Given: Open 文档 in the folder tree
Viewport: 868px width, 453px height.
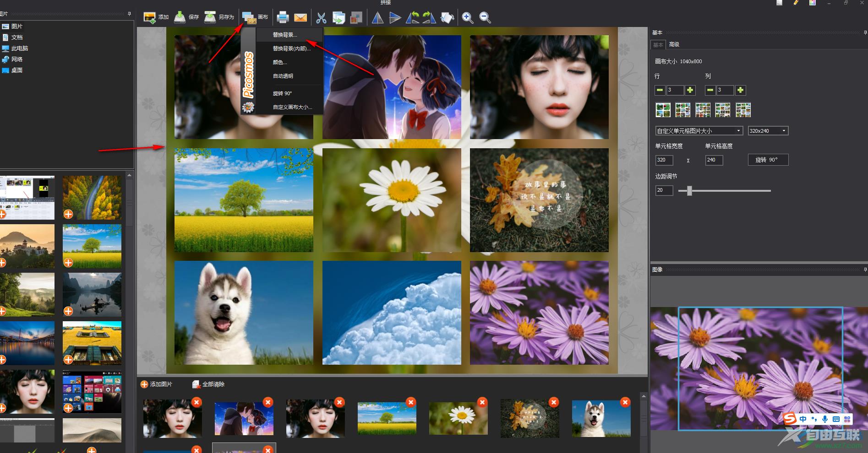Looking at the screenshot, I should (17, 38).
